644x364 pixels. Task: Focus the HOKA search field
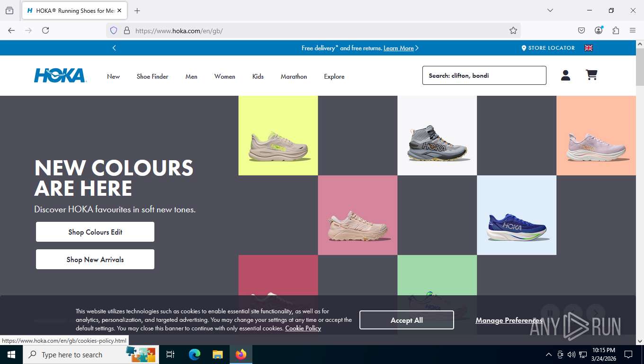(x=484, y=75)
